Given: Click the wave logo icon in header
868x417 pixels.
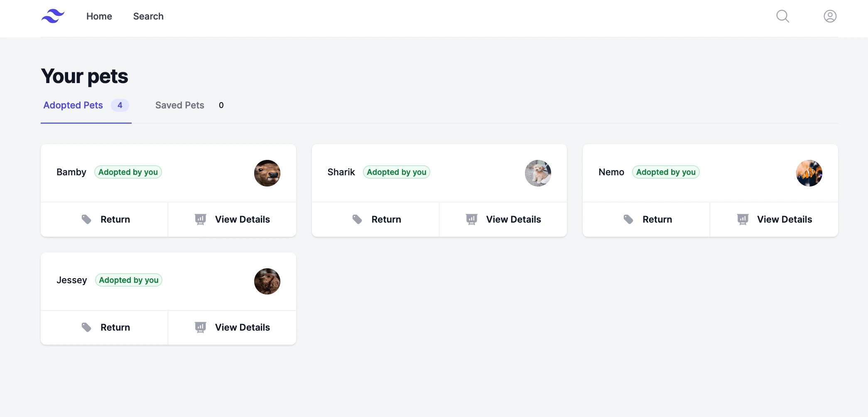Looking at the screenshot, I should [x=53, y=16].
